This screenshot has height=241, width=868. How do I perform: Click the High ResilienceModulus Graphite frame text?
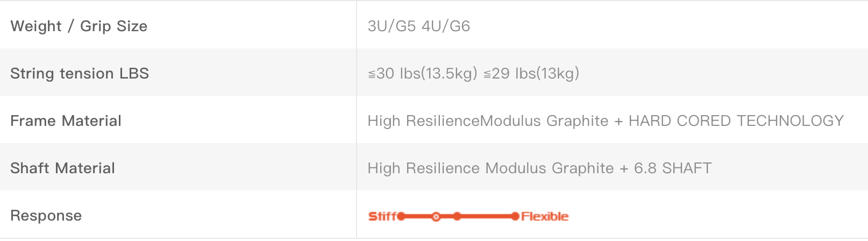(x=488, y=120)
